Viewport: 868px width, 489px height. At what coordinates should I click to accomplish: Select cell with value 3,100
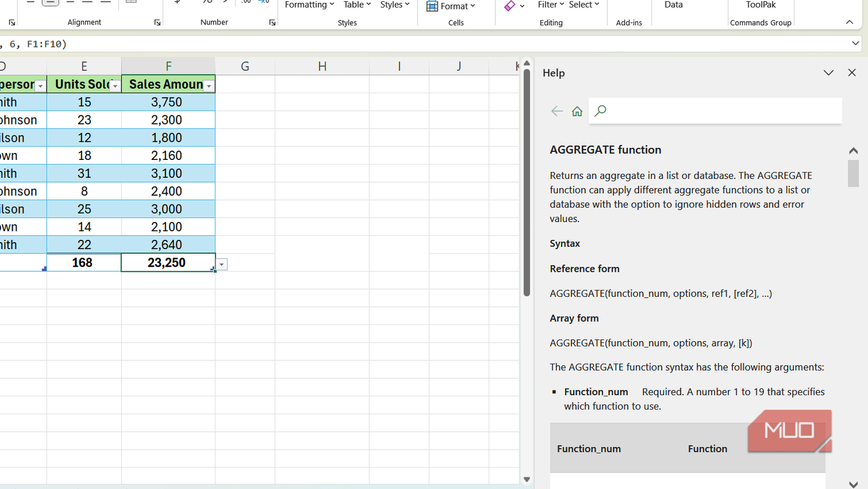tap(169, 173)
